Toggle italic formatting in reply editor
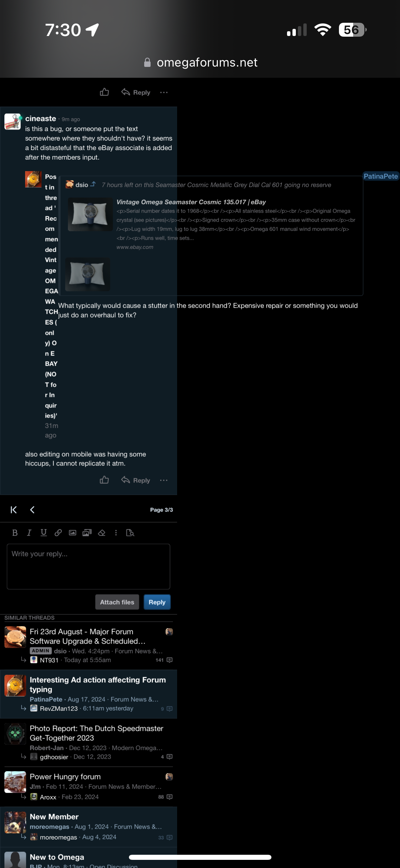Viewport: 400px width, 868px height. [x=29, y=532]
